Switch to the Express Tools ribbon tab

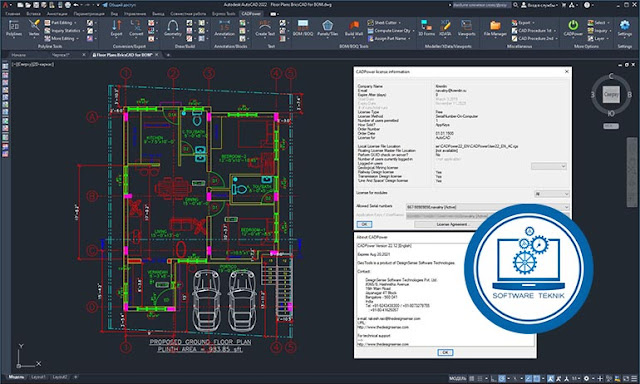coord(224,14)
